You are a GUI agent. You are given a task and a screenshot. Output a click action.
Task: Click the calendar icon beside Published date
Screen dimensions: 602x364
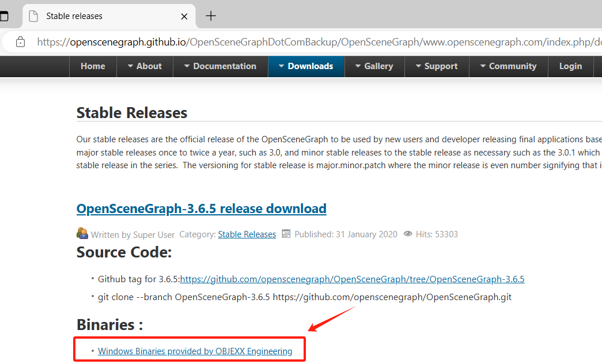click(286, 233)
